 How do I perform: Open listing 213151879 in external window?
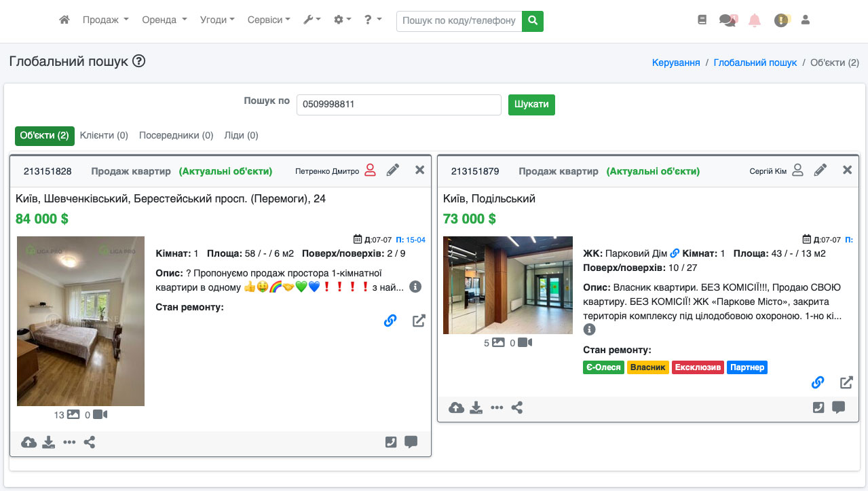[846, 382]
